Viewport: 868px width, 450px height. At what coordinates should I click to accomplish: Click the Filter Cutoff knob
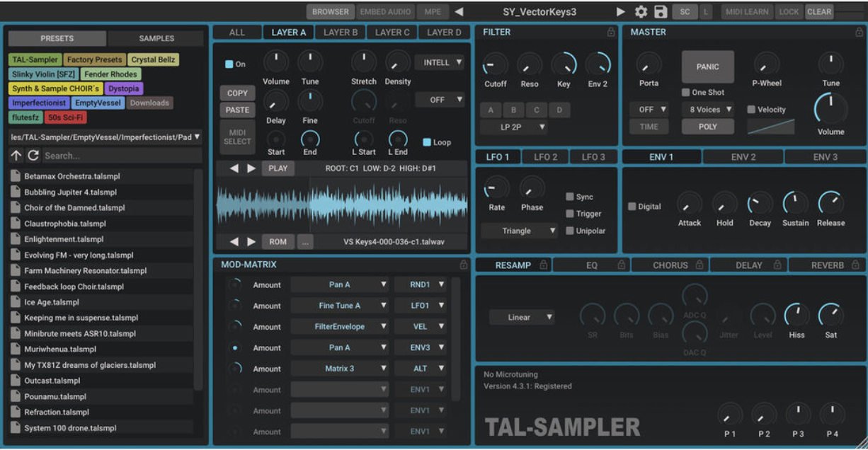coord(496,65)
